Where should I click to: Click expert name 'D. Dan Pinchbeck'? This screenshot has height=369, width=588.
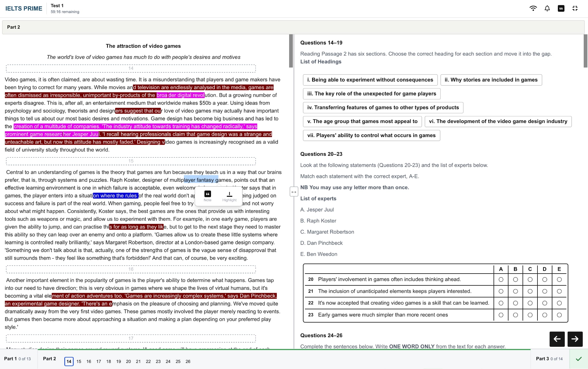(322, 243)
